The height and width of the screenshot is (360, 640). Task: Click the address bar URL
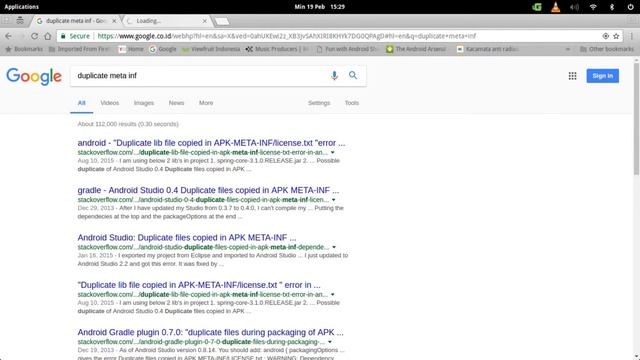pos(287,36)
